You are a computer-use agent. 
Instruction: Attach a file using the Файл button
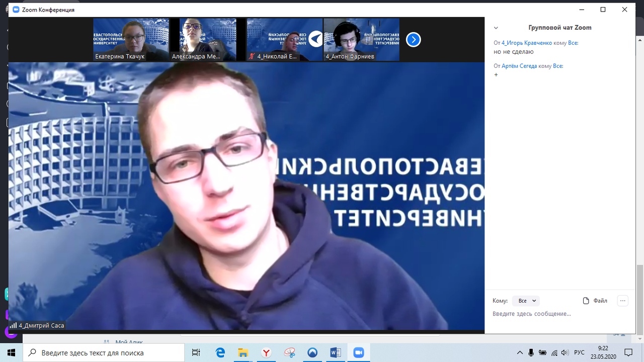[595, 301]
